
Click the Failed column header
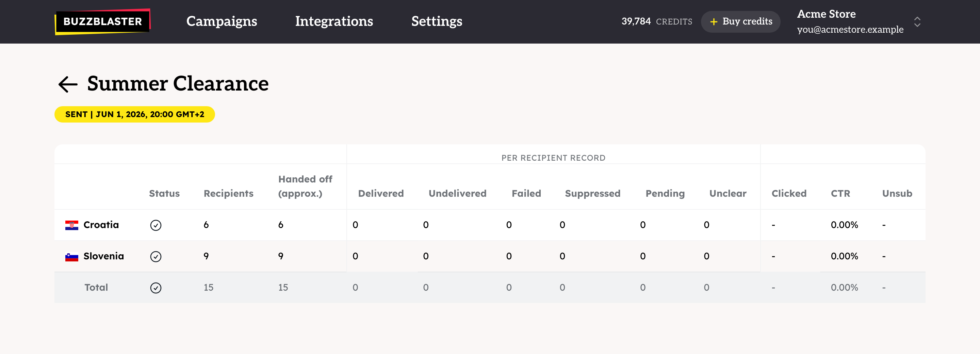click(x=526, y=193)
